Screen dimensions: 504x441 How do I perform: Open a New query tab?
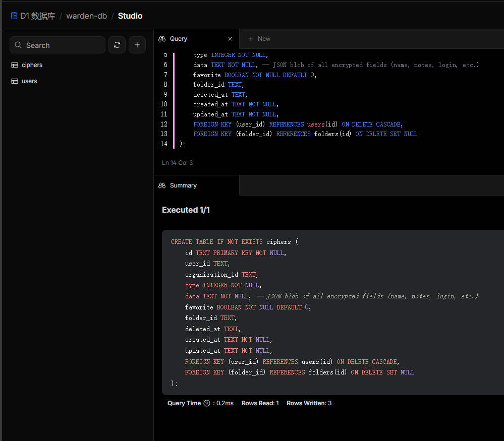click(x=259, y=39)
